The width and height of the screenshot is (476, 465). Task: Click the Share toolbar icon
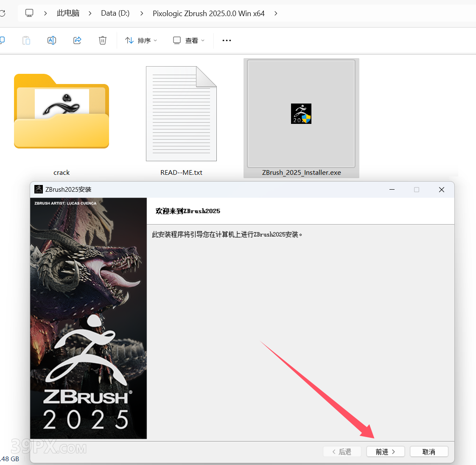click(x=77, y=40)
